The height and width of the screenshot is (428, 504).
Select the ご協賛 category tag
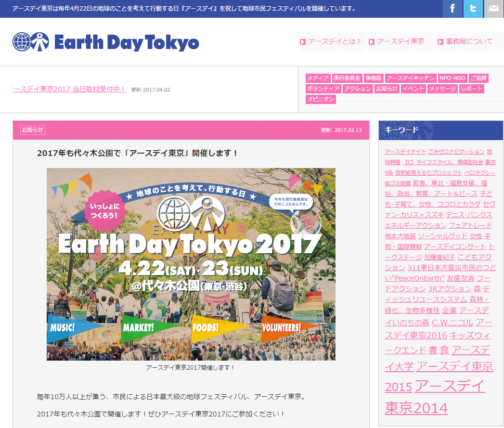tap(478, 78)
